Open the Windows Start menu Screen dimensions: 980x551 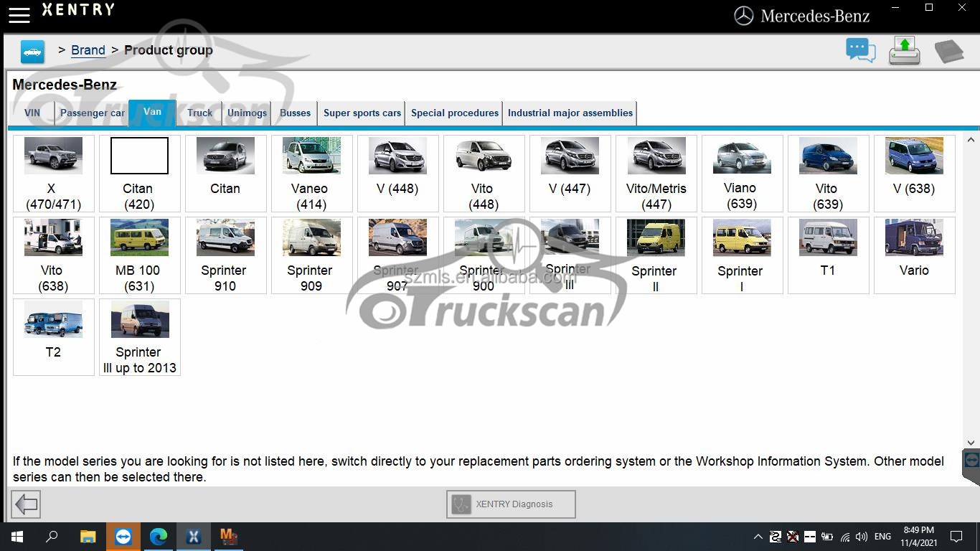point(17,536)
